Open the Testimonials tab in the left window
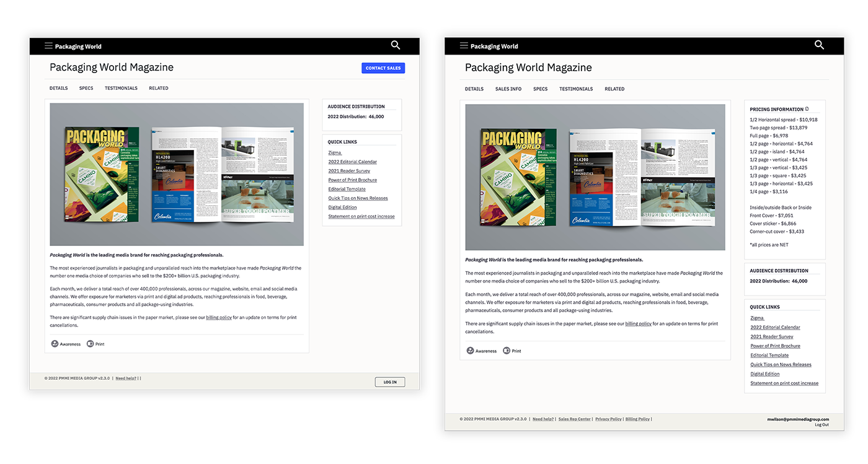The image size is (868, 464). click(x=121, y=89)
